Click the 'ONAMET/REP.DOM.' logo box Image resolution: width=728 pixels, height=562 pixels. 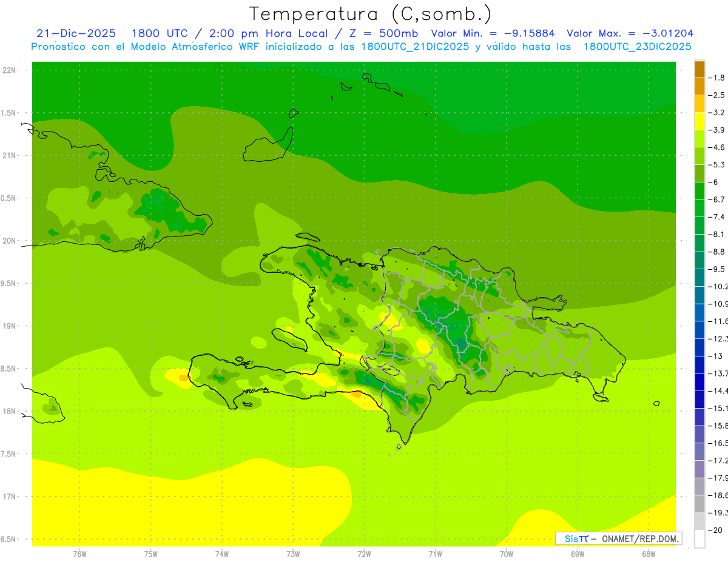[618, 538]
